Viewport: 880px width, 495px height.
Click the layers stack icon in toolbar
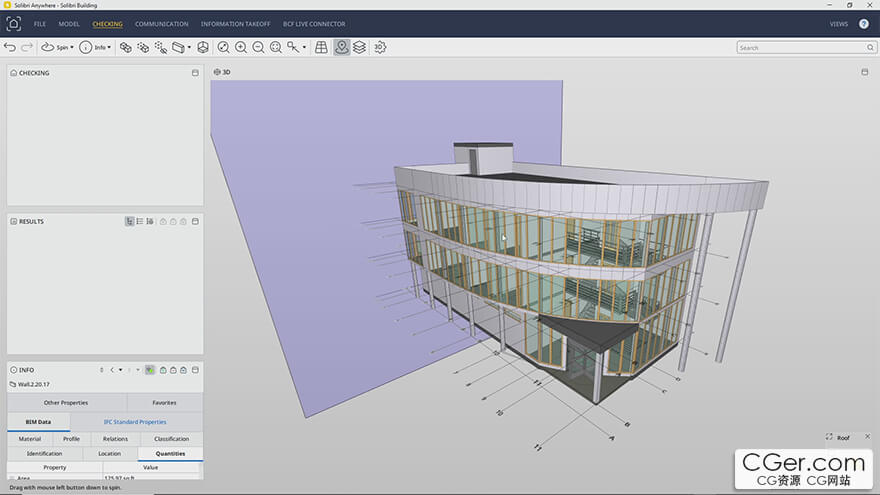[359, 47]
